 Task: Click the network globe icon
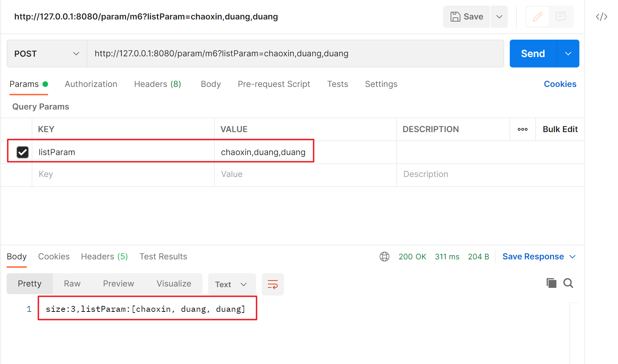(x=385, y=257)
